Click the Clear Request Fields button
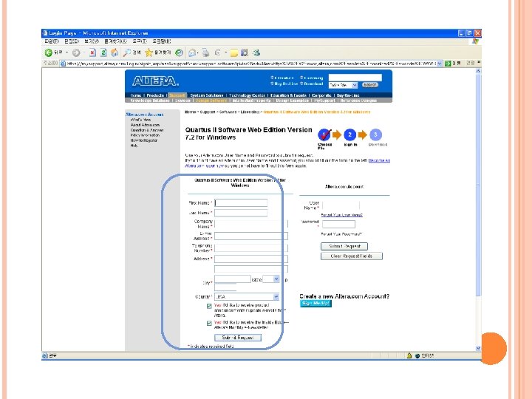Image resolution: width=532 pixels, height=399 pixels. [352, 256]
